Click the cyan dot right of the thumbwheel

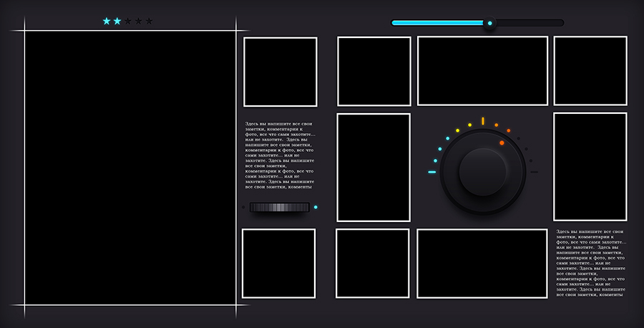tap(316, 207)
